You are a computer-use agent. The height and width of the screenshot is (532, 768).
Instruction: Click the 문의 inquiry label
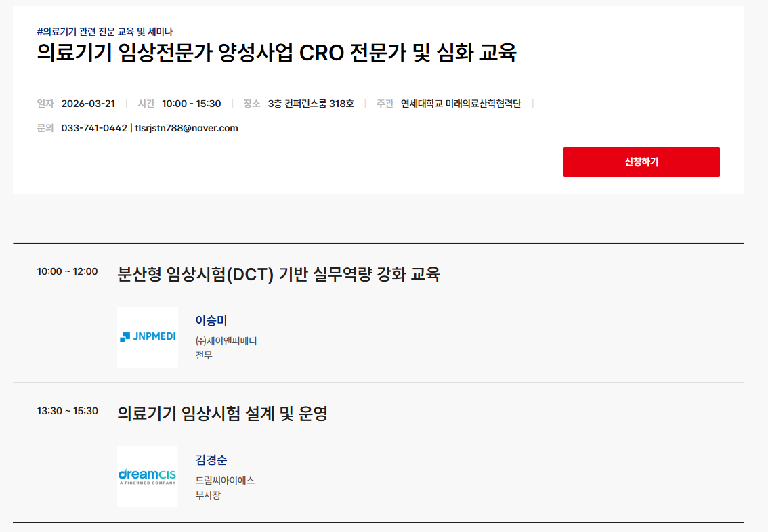pyautogui.click(x=45, y=128)
